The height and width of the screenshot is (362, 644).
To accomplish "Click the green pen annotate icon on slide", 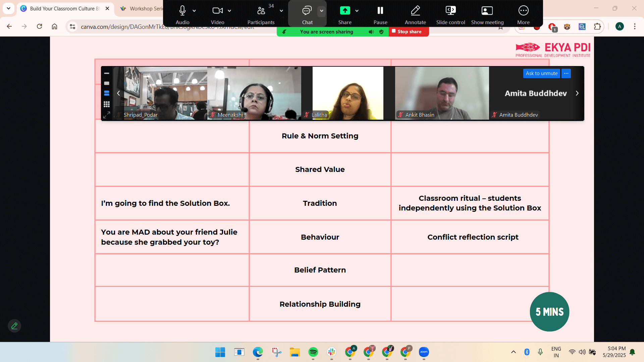I will [14, 326].
